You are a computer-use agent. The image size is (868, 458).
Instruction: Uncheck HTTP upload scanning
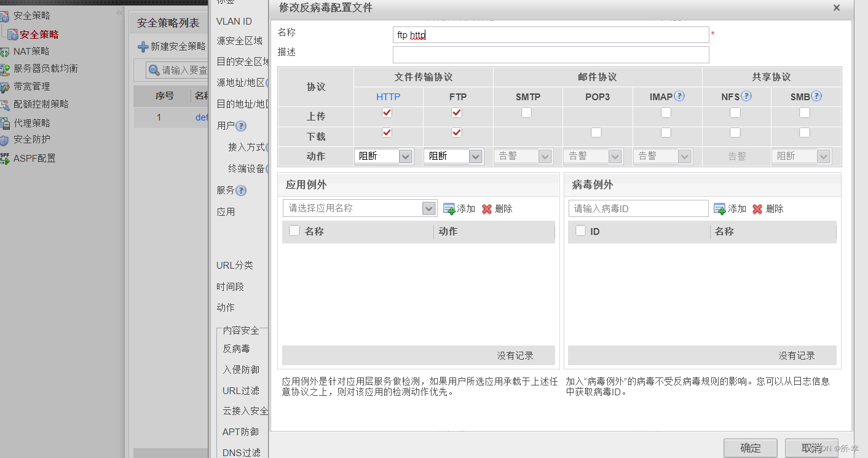click(387, 113)
